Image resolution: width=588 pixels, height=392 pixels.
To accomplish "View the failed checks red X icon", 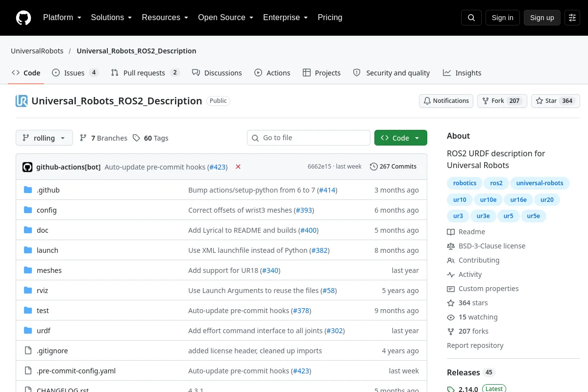I will (238, 167).
